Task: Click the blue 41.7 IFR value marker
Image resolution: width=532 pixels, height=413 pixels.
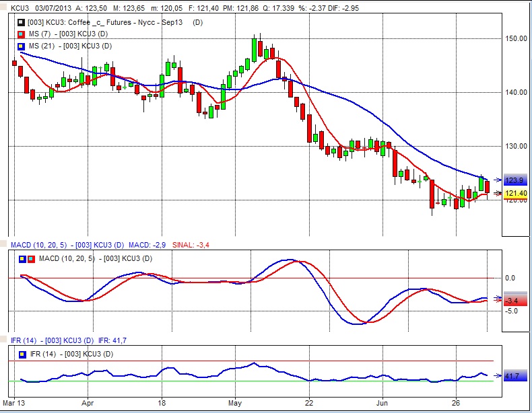Action: coord(511,377)
